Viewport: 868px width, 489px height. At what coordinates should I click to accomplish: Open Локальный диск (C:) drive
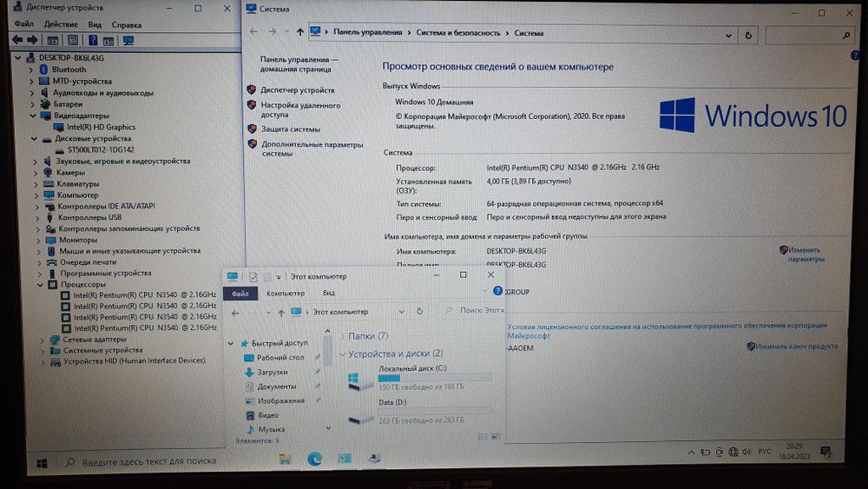pyautogui.click(x=419, y=377)
